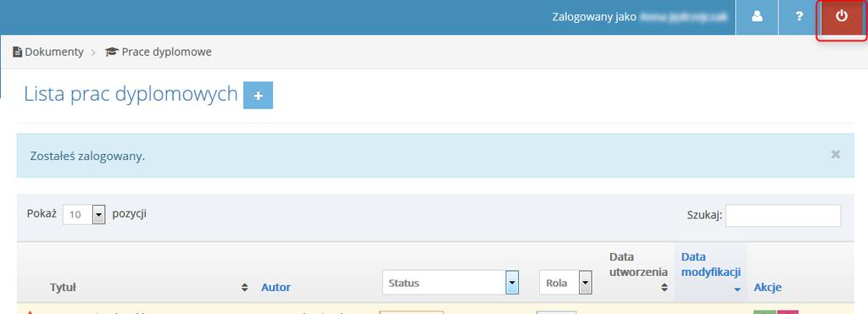
Task: Click the Akcje column header
Action: click(767, 288)
